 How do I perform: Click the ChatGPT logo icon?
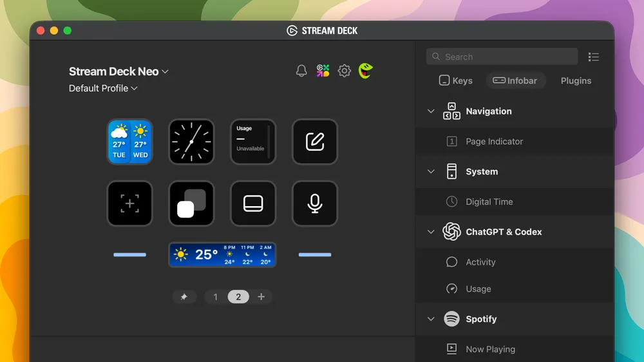pos(451,232)
